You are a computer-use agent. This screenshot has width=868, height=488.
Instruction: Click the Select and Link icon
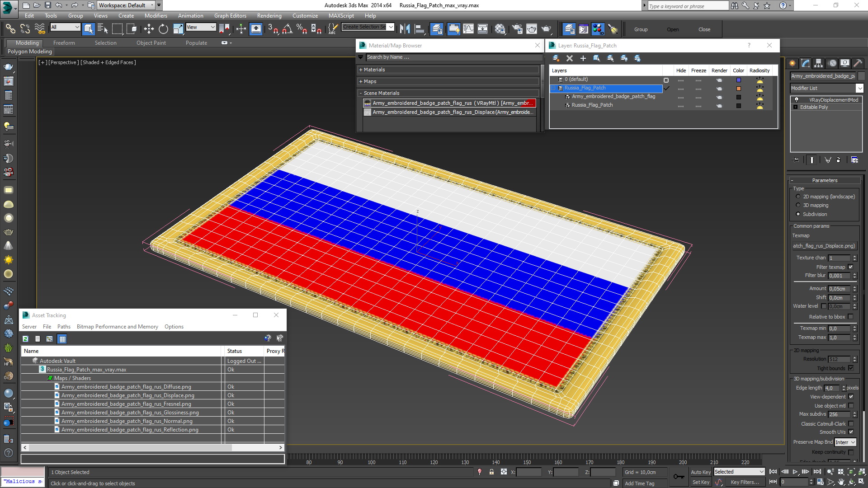click(10, 29)
